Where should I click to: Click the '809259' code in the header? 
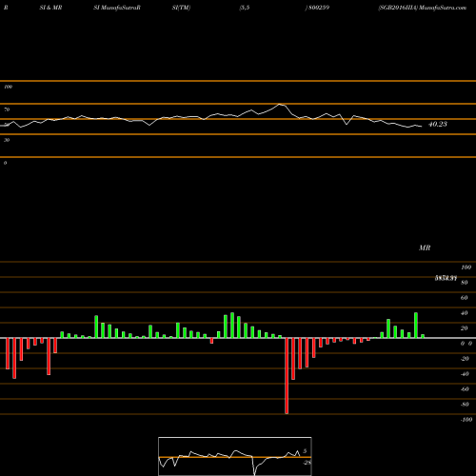(319, 8)
